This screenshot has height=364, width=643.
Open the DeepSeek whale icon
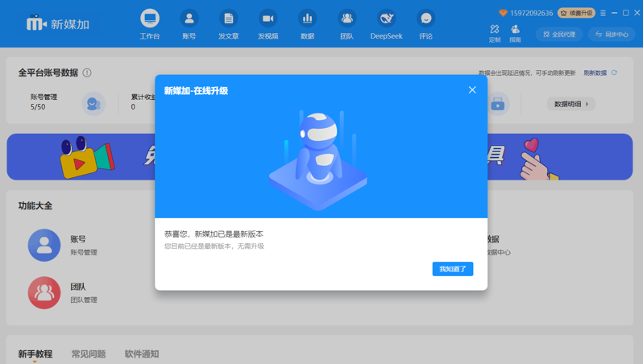pyautogui.click(x=386, y=19)
